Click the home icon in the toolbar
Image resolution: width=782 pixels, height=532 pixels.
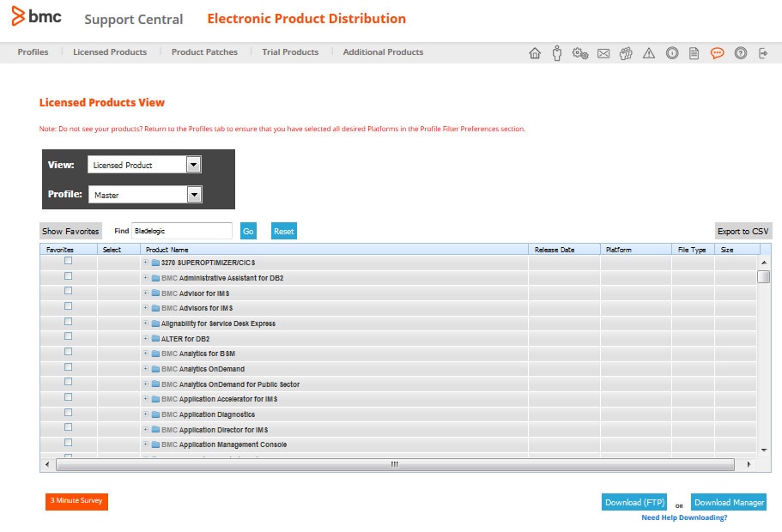pos(535,53)
